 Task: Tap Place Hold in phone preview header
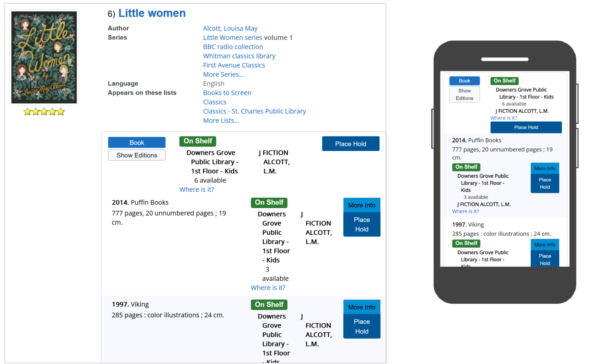pos(526,127)
